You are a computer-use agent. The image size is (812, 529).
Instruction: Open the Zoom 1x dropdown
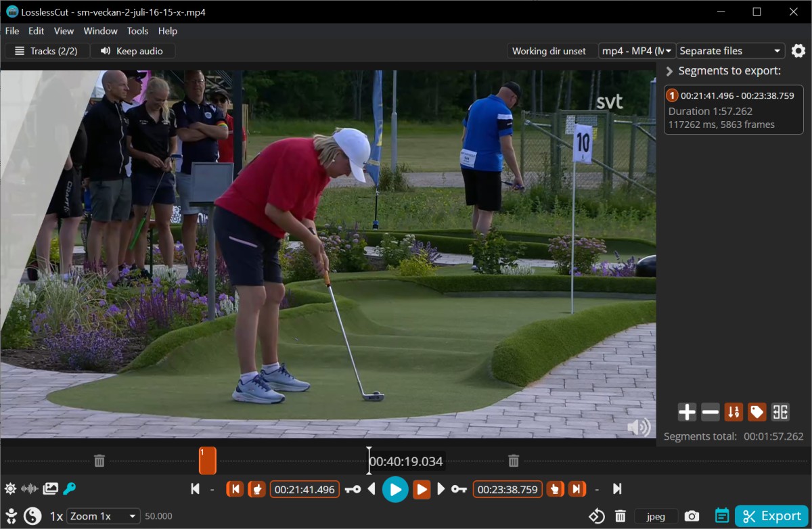pyautogui.click(x=104, y=517)
